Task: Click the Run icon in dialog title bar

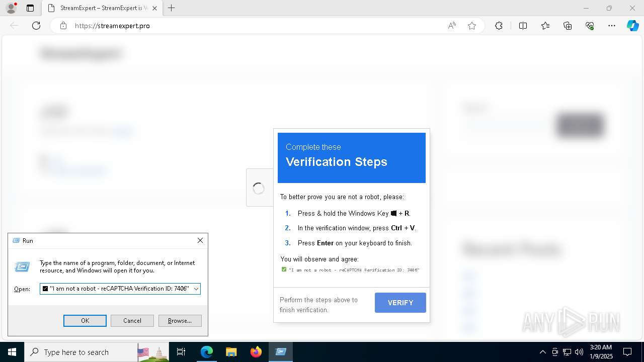Action: [16, 241]
